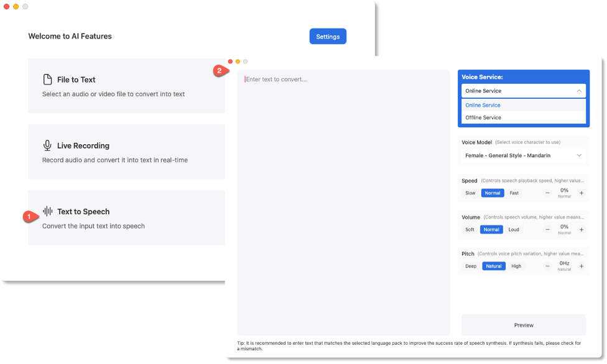Open the Settings button
Screen dimensions: 607x364
(328, 37)
